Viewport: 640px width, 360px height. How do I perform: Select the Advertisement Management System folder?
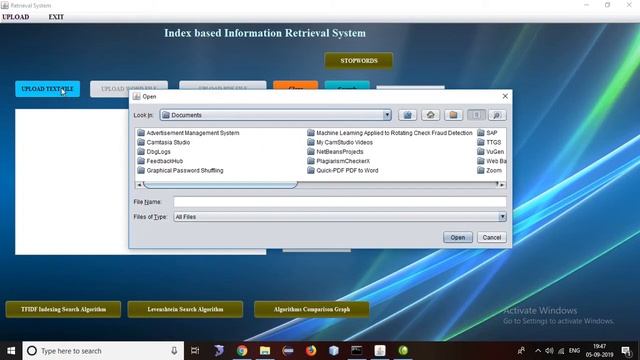point(188,133)
